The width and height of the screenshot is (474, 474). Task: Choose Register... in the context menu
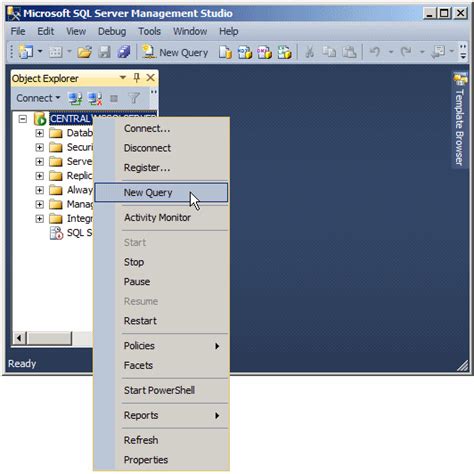(x=162, y=168)
